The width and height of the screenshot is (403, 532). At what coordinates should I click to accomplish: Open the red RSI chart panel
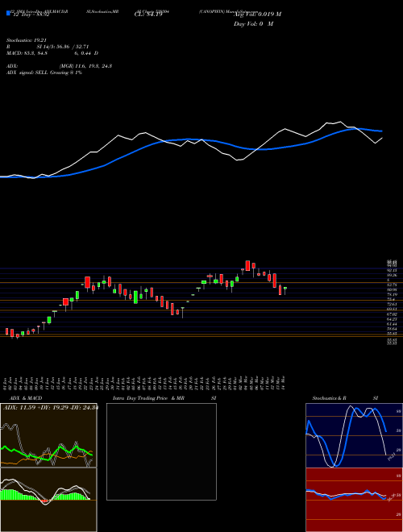pos(354,500)
